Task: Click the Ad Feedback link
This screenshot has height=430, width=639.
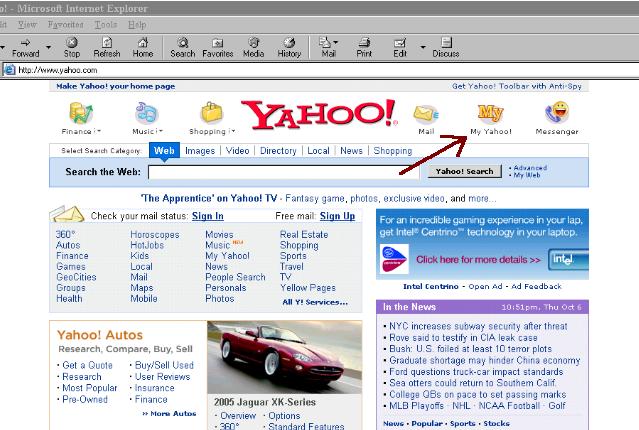Action: click(536, 287)
